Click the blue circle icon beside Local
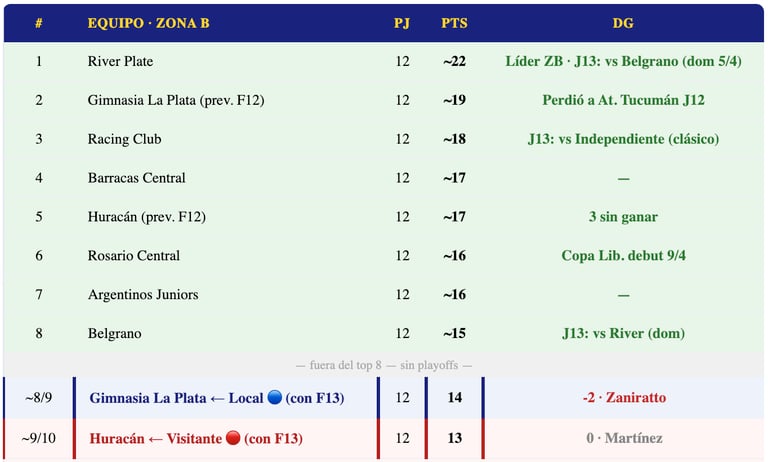The image size is (768, 462). 275,397
